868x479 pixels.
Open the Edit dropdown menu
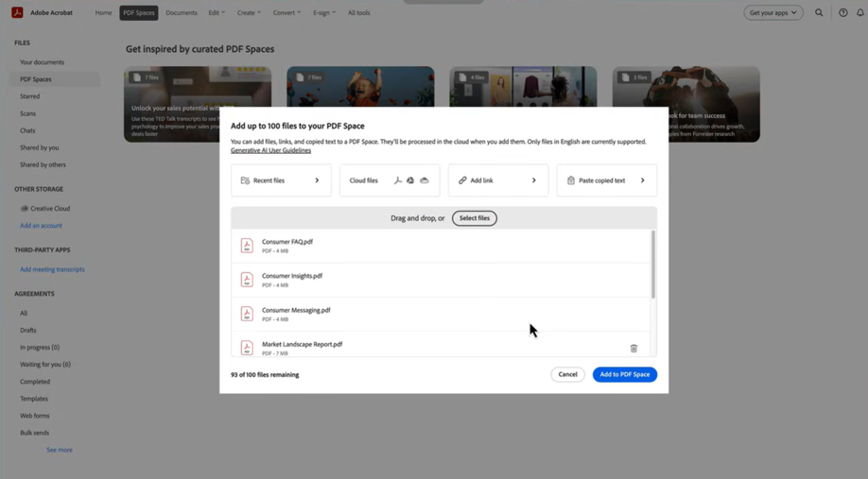(217, 12)
